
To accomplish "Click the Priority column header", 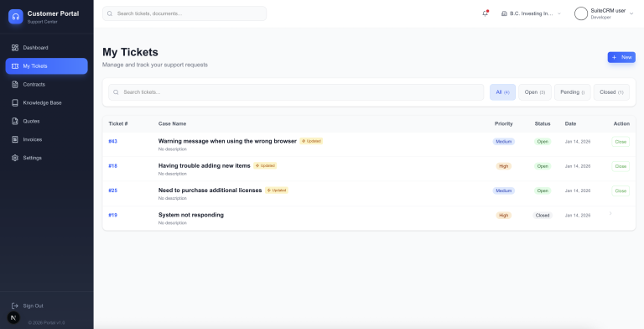I will click(503, 123).
